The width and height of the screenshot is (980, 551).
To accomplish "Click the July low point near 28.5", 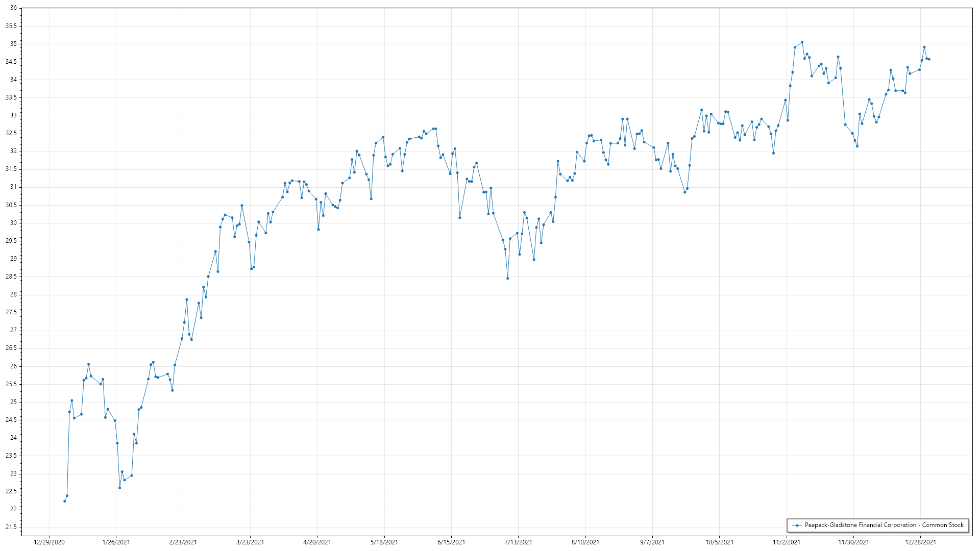I will tap(507, 278).
